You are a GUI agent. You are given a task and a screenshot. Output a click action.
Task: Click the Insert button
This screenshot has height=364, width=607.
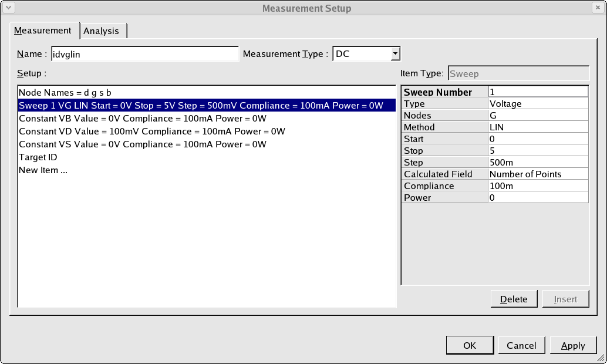pyautogui.click(x=565, y=299)
